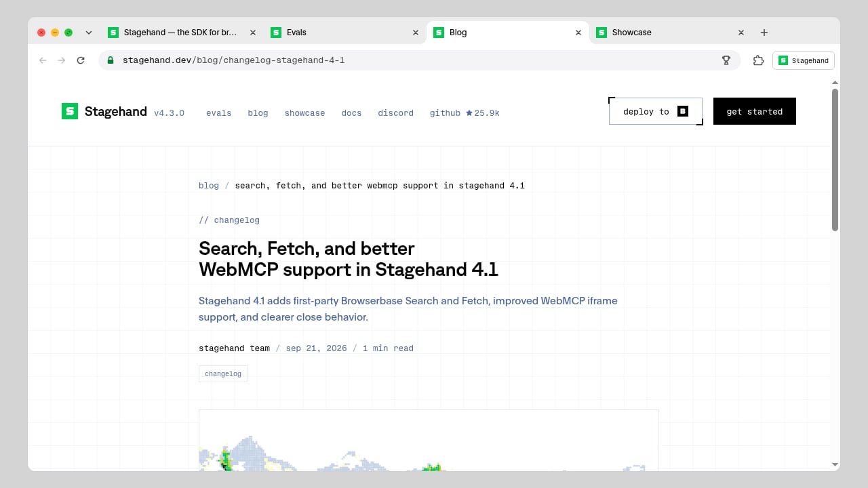Click the scrollbar down arrow
Viewport: 868px width, 488px height.
[835, 464]
